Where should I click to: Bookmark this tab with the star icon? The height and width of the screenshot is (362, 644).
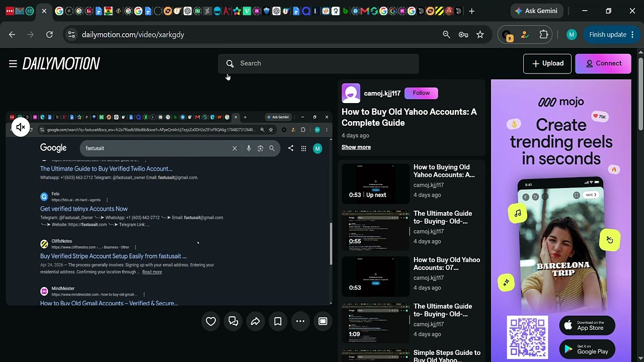[480, 35]
